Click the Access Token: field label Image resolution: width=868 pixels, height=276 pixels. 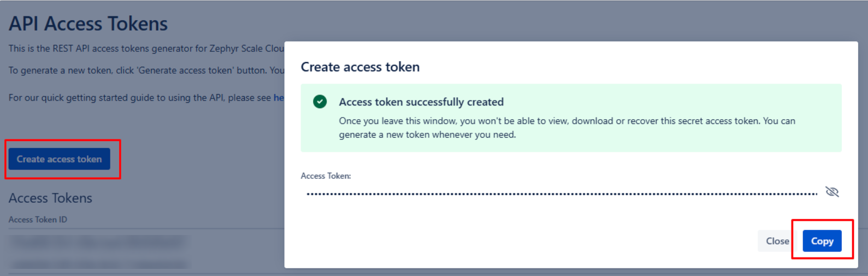[x=326, y=176]
